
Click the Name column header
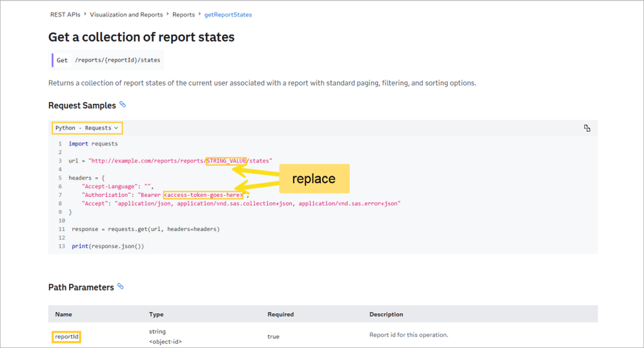63,314
